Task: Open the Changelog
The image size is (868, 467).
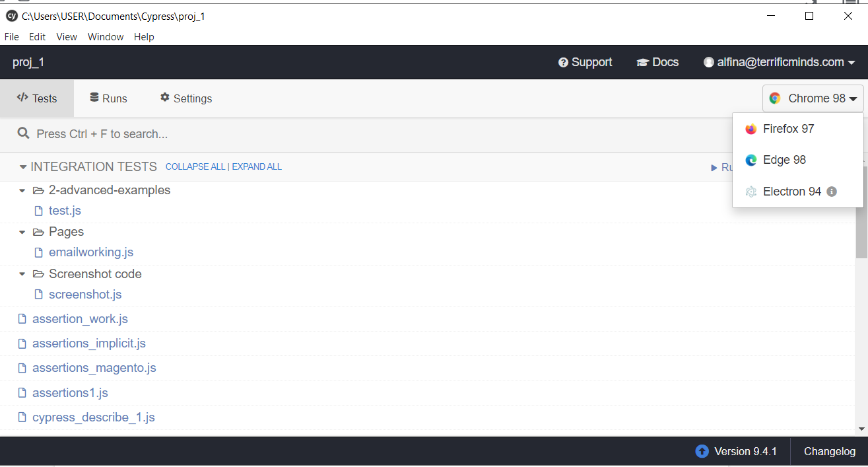Action: tap(829, 451)
